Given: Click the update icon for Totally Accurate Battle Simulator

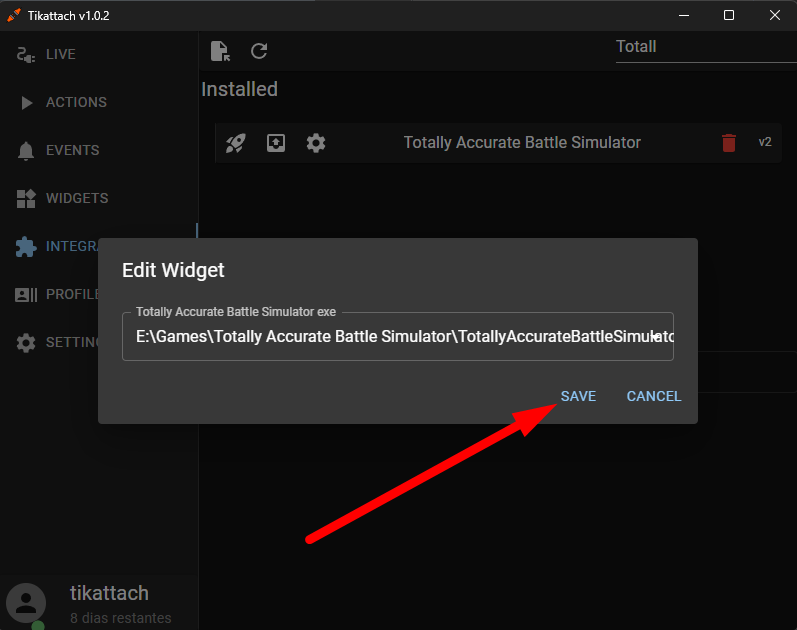Looking at the screenshot, I should [x=276, y=143].
